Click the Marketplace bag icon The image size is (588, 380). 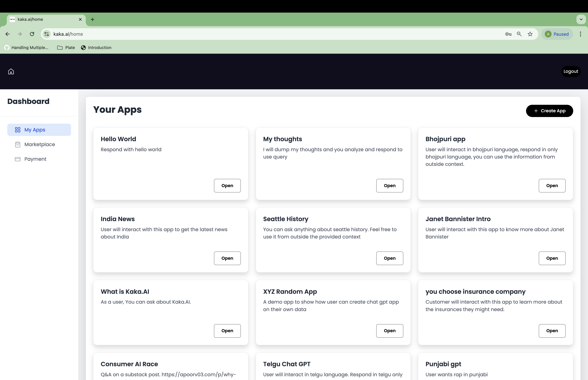point(18,144)
